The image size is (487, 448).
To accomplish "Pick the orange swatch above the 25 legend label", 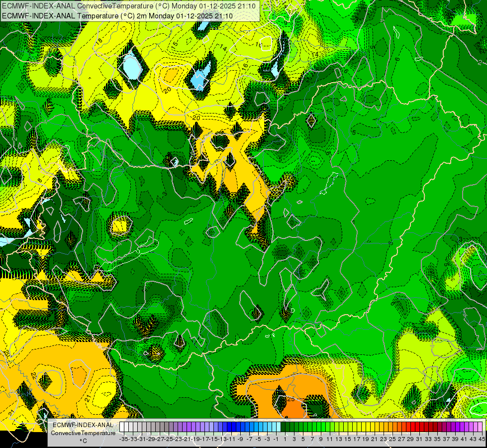I will click(x=390, y=427).
